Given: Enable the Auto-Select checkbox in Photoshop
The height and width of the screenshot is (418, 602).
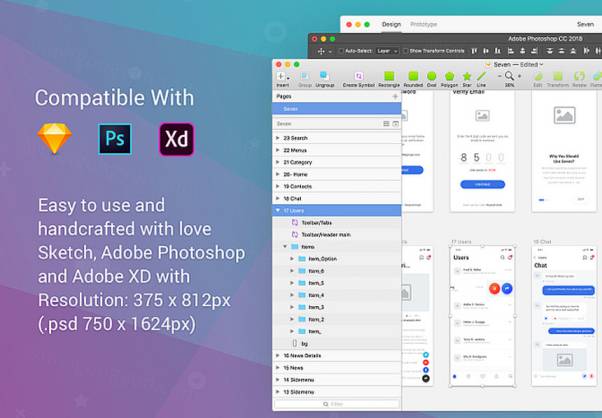Looking at the screenshot, I should 341,50.
